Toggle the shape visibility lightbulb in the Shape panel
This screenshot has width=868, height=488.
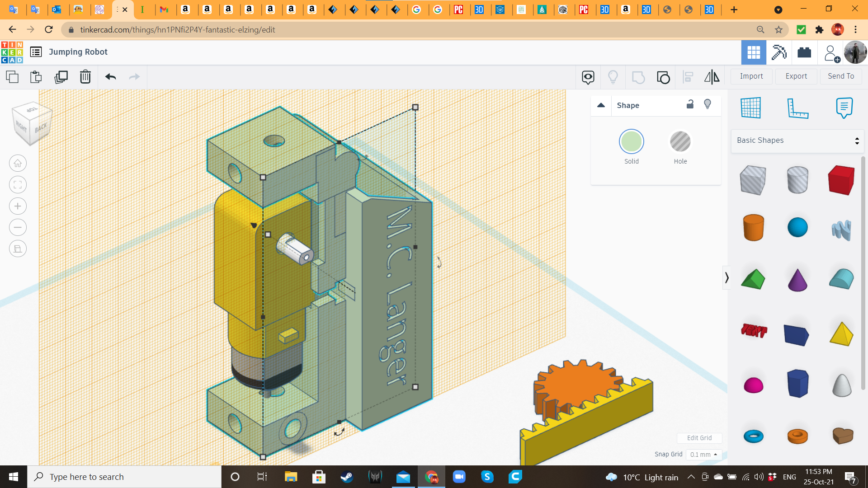(x=708, y=104)
